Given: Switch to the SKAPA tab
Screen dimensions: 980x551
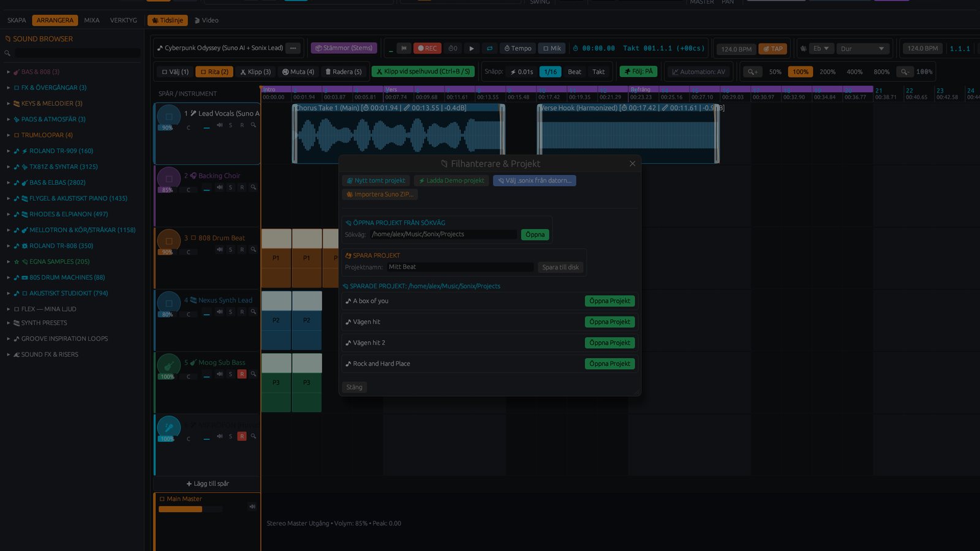Looking at the screenshot, I should pos(17,20).
